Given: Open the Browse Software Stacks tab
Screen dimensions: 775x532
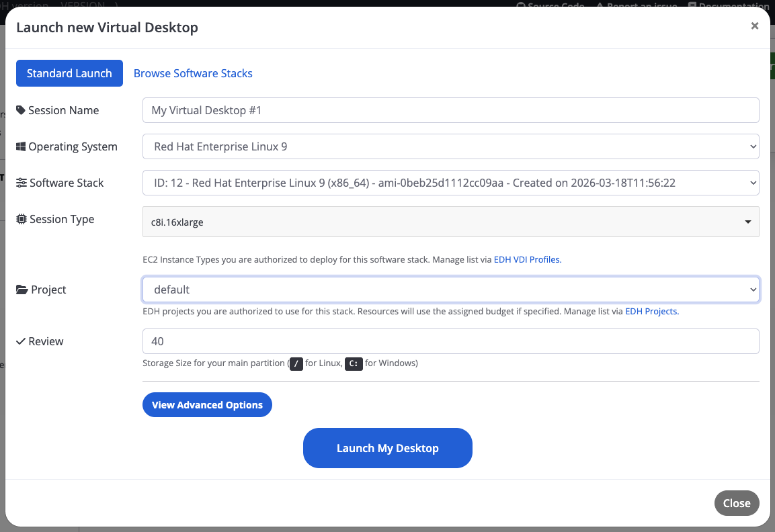Looking at the screenshot, I should pyautogui.click(x=193, y=73).
